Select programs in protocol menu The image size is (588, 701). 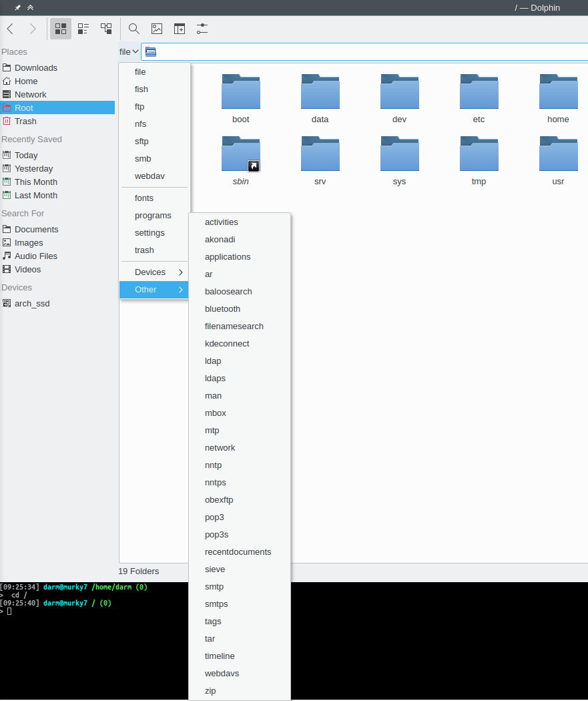[x=154, y=216]
